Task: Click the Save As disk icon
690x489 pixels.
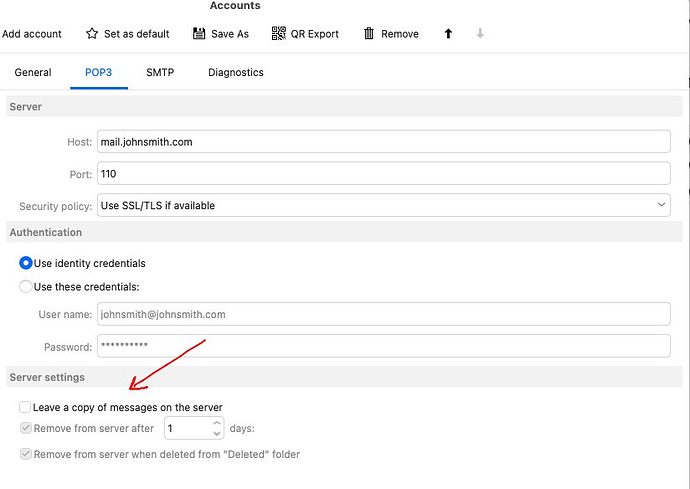Action: [x=197, y=34]
